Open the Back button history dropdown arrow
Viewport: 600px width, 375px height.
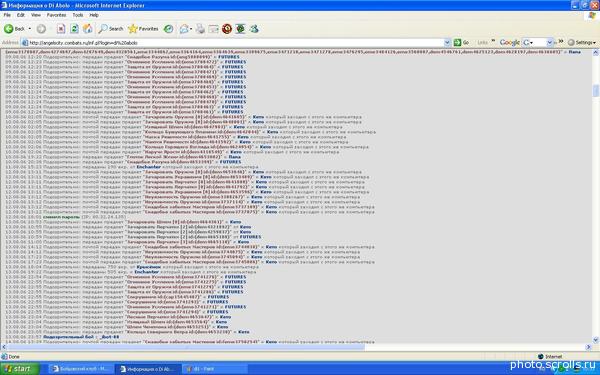coord(30,29)
